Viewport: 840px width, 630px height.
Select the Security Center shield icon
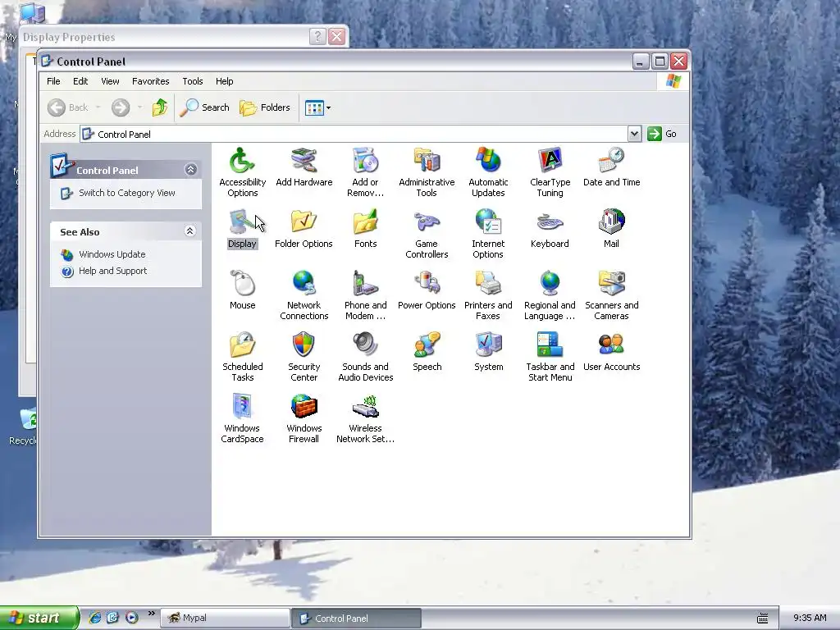304,345
